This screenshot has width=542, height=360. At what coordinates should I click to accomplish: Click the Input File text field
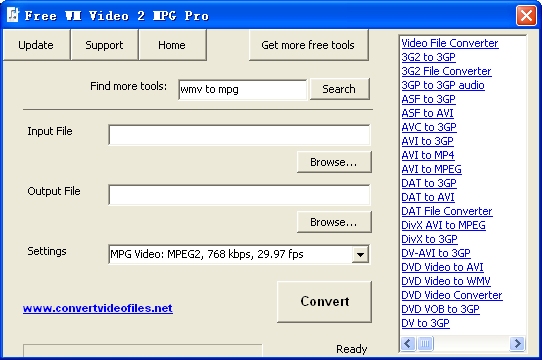pyautogui.click(x=239, y=135)
